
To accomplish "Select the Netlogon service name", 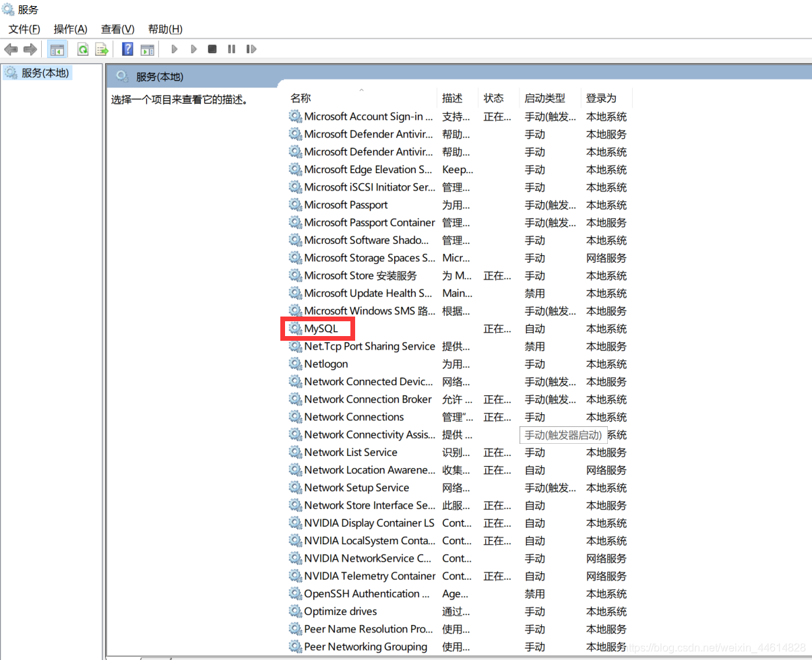I will [x=326, y=364].
